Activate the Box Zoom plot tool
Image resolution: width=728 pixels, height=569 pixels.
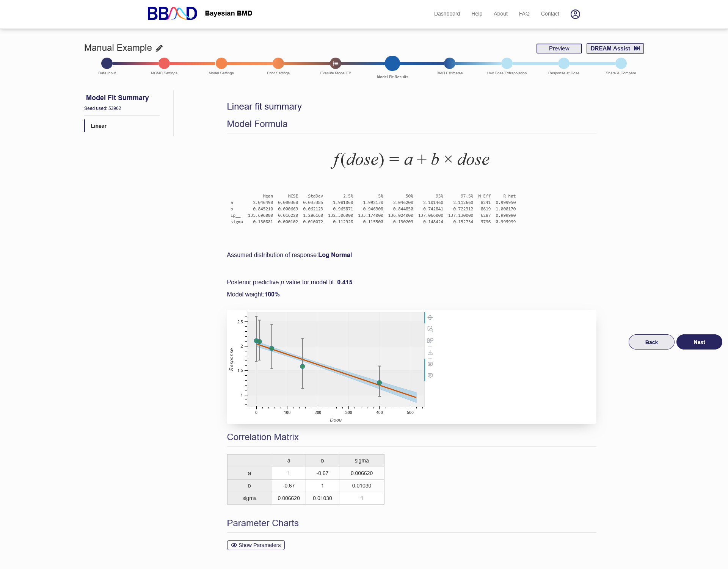[x=430, y=329]
